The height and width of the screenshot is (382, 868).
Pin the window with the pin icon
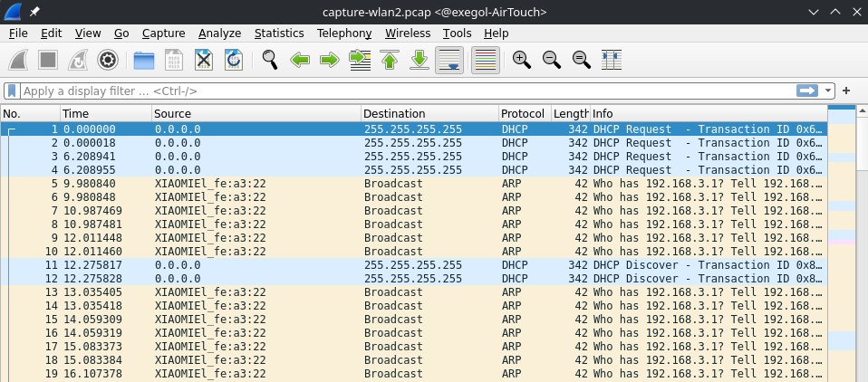click(x=34, y=12)
